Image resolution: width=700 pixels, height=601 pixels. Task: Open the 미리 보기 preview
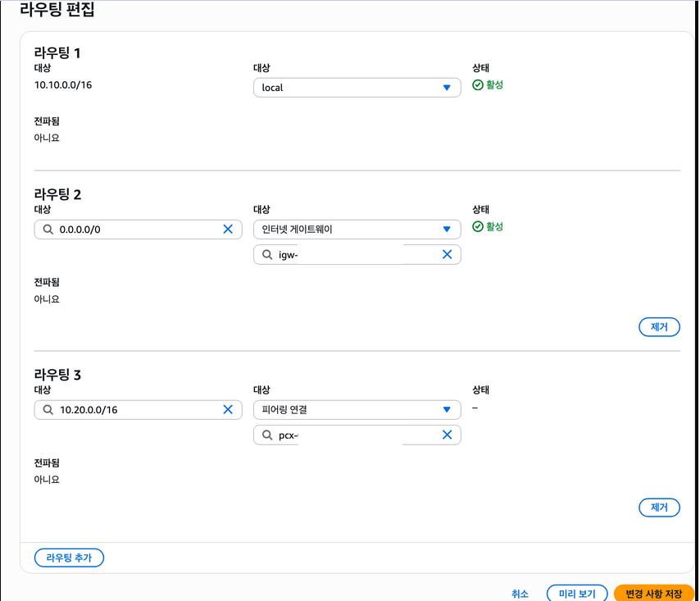(577, 594)
